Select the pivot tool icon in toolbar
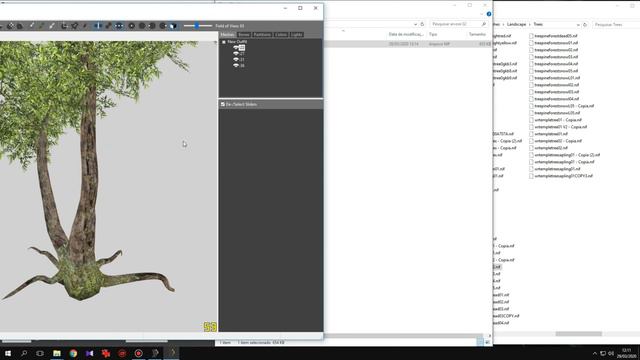640x360 pixels. (75, 26)
